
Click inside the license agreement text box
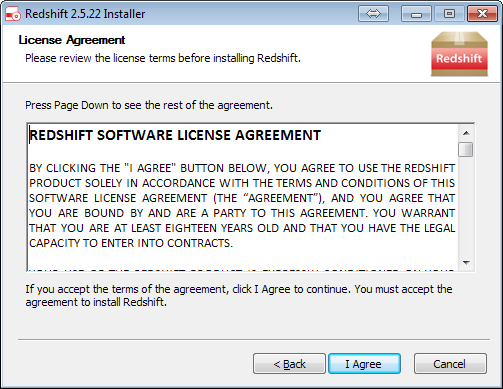coord(243,197)
